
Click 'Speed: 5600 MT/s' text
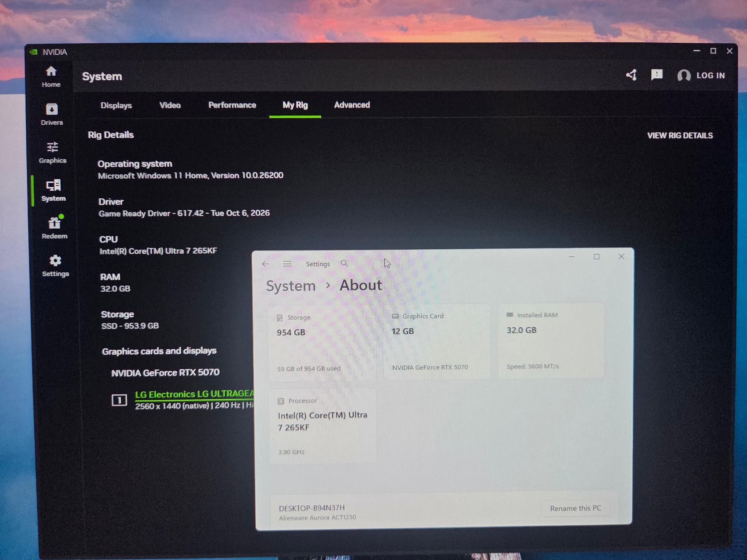point(532,366)
